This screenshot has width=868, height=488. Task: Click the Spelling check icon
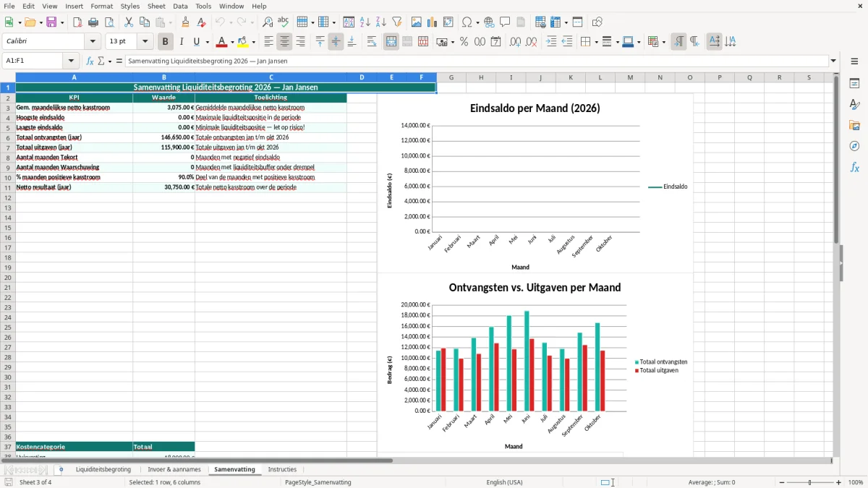tap(284, 22)
